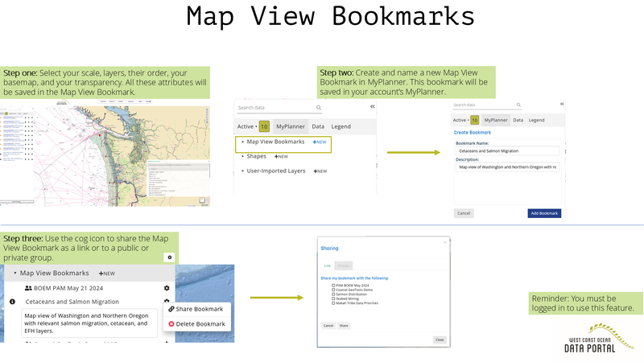The height and width of the screenshot is (362, 644).
Task: Select the BOEM PAM May 21 2024 bookmark
Action: [x=68, y=288]
